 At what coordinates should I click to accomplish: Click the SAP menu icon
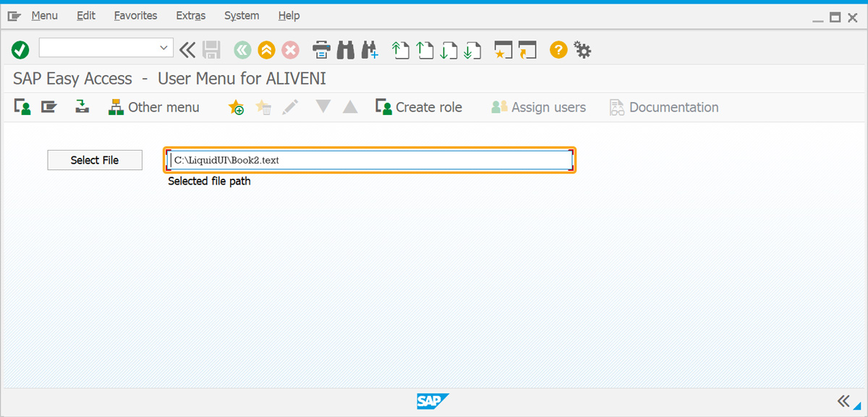point(48,107)
